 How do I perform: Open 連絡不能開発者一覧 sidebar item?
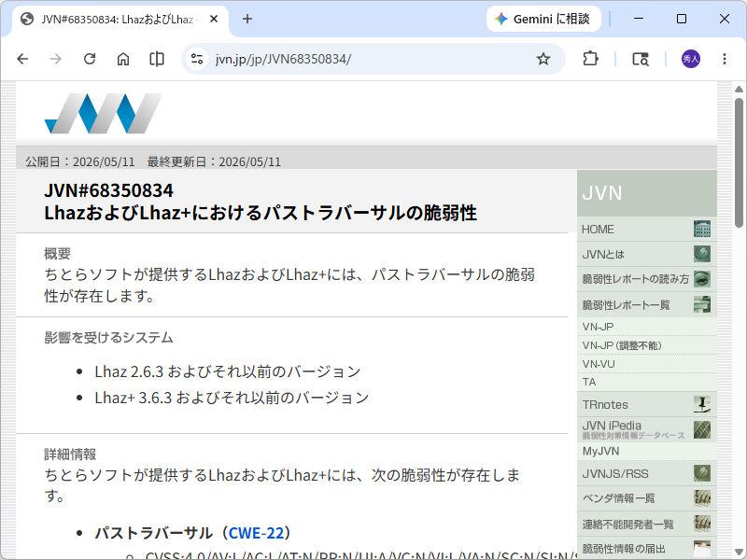click(646, 525)
